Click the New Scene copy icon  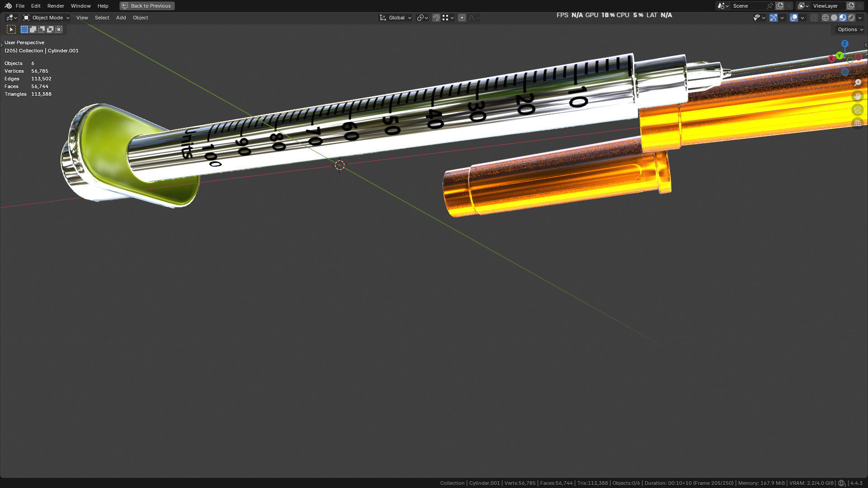tap(780, 6)
